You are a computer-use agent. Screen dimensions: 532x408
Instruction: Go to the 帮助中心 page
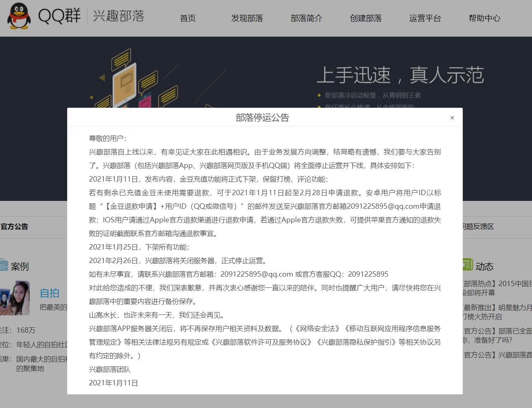pyautogui.click(x=484, y=18)
